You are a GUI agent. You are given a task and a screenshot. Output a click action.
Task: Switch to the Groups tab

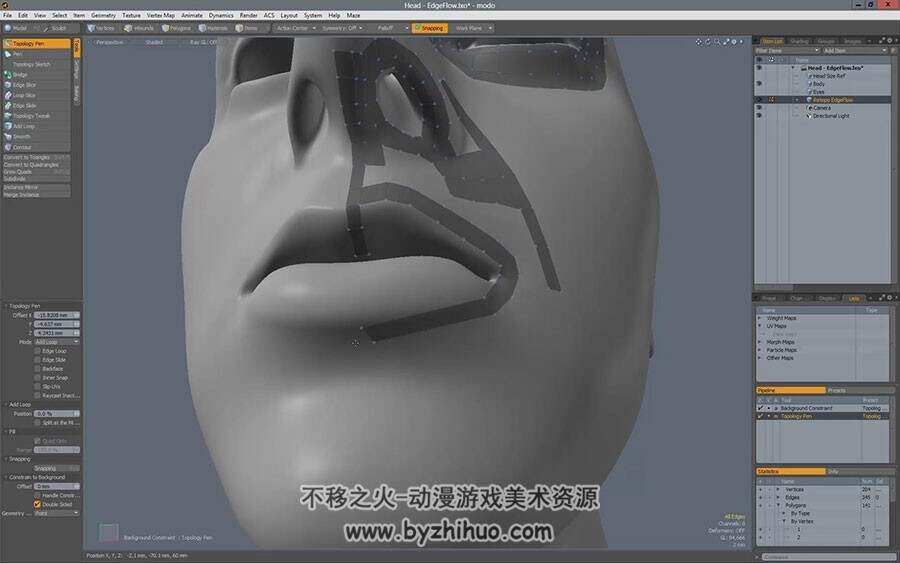(826, 41)
